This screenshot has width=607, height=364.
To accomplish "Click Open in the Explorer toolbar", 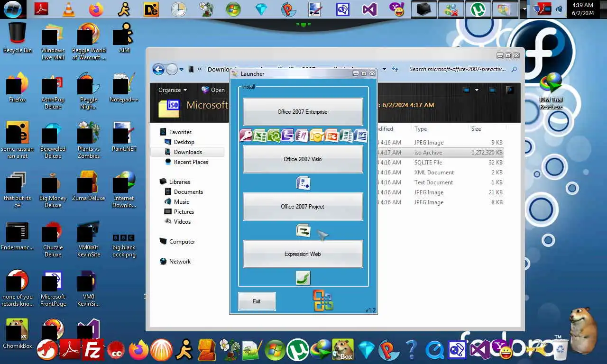I will (213, 90).
